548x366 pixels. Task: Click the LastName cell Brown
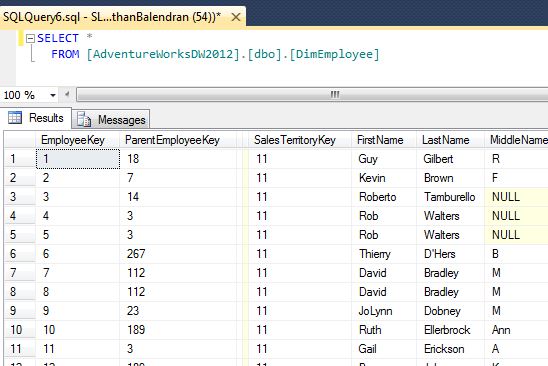coord(450,178)
